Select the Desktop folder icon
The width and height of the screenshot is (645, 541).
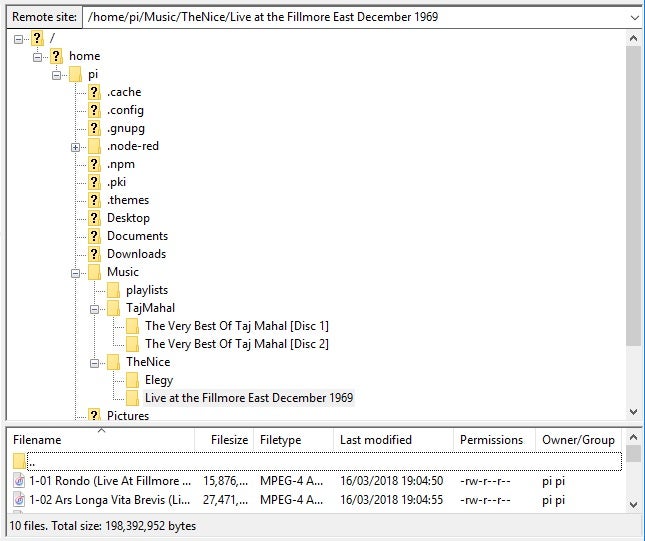click(x=94, y=218)
